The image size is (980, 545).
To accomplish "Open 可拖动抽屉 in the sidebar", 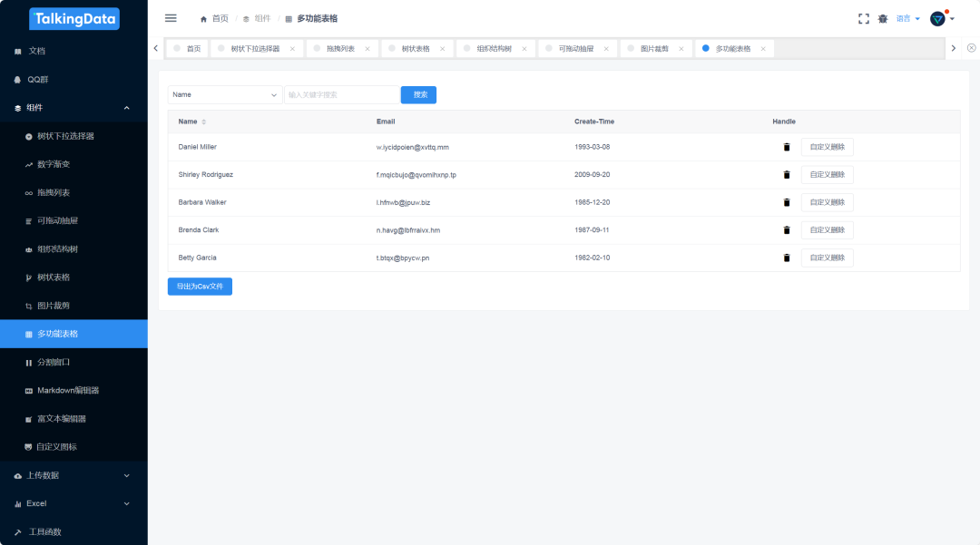I will [73, 221].
